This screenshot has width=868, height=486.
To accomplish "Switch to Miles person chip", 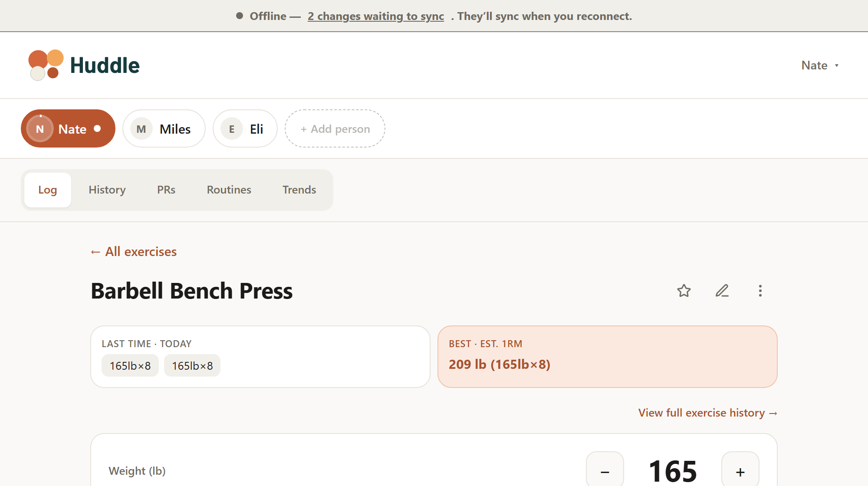I will (x=164, y=128).
